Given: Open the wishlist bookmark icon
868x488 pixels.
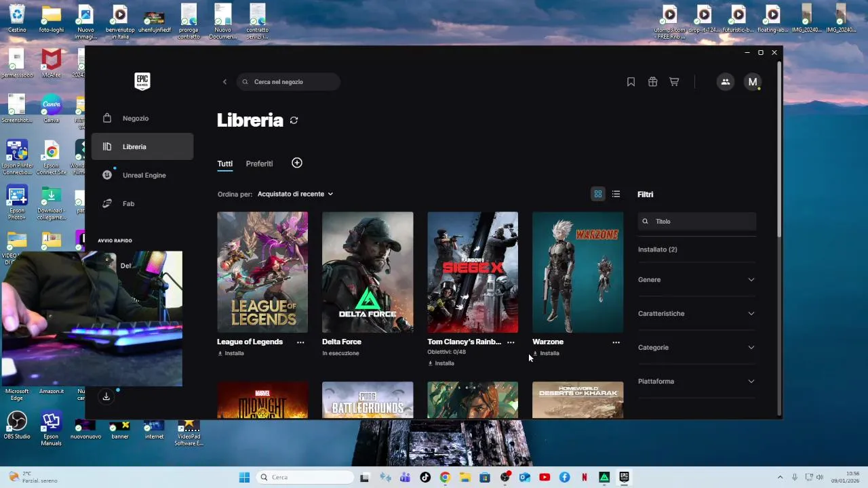Looking at the screenshot, I should click(x=631, y=82).
